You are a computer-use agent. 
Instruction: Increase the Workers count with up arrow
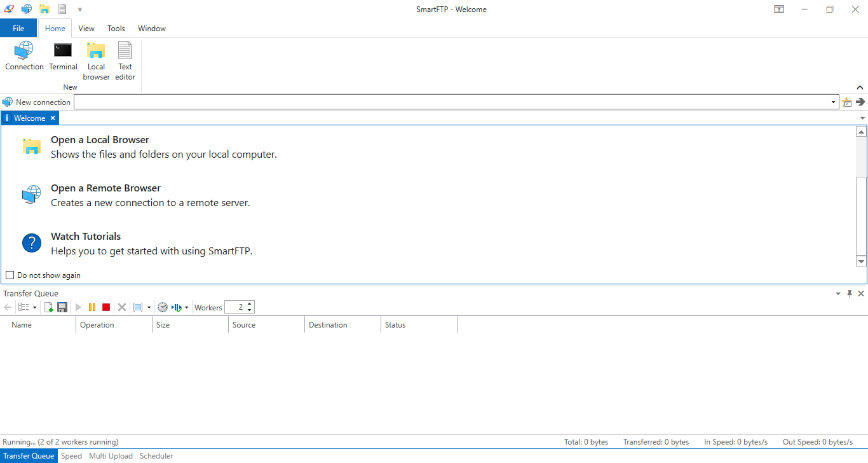[249, 304]
